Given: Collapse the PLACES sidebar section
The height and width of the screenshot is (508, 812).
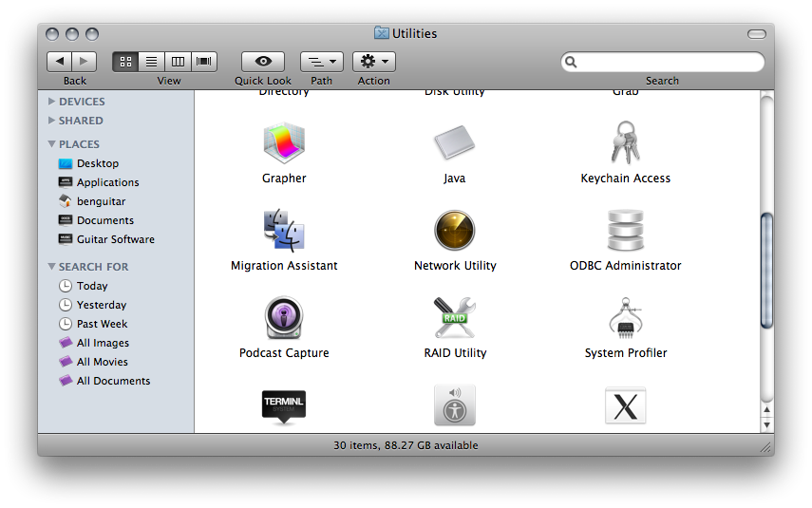Looking at the screenshot, I should click(51, 144).
